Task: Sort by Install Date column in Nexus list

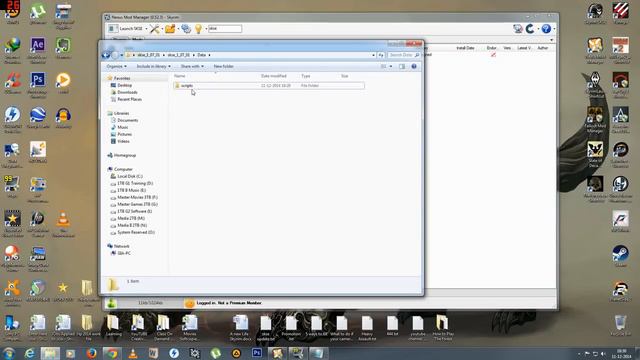Action: (465, 48)
